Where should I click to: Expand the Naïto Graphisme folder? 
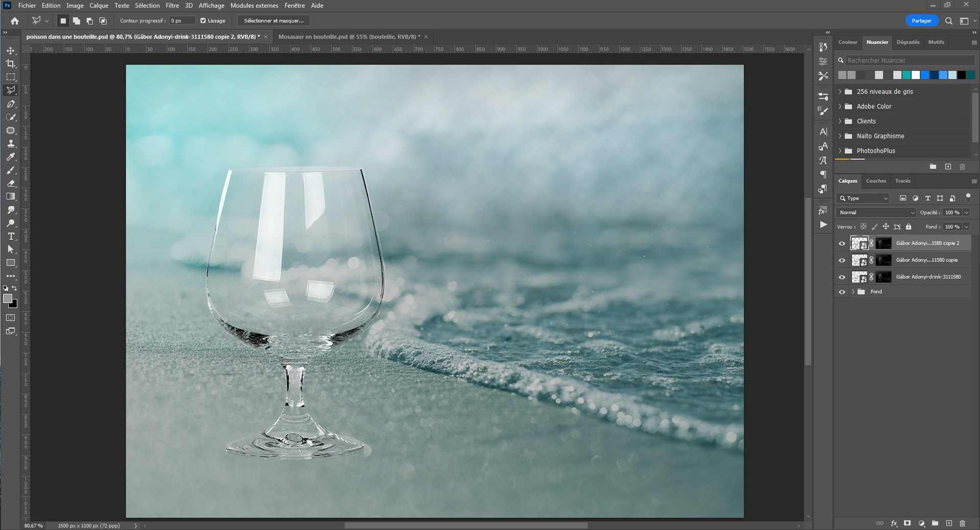coord(840,136)
